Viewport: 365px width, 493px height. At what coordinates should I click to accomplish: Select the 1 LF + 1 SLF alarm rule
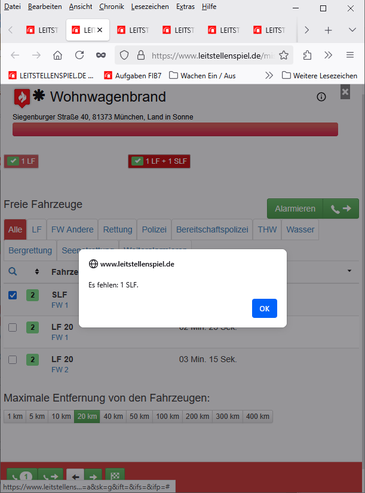(x=159, y=161)
